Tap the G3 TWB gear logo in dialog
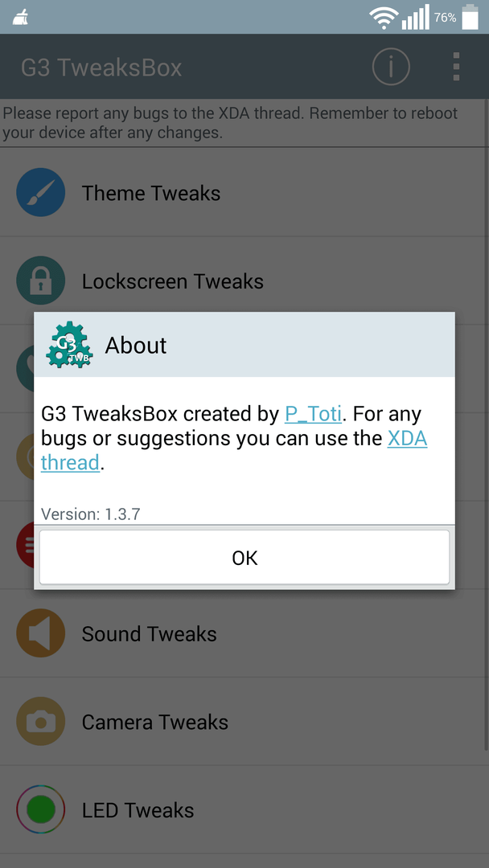 pos(69,345)
